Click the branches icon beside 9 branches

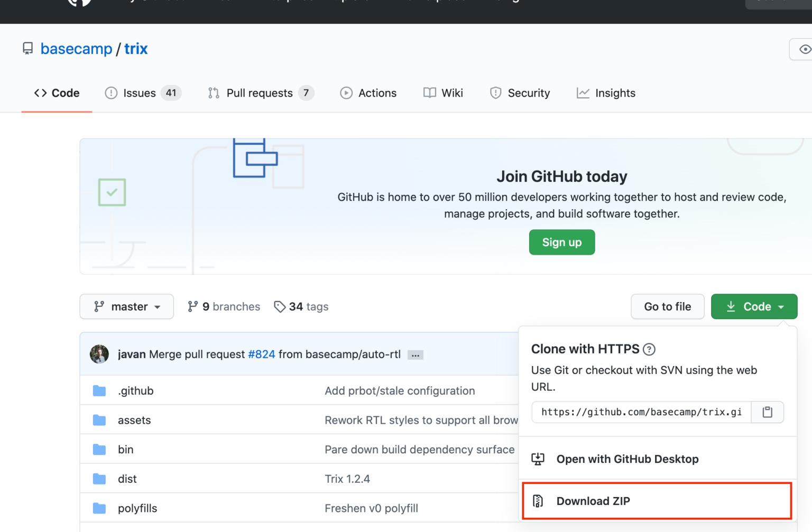tap(193, 307)
